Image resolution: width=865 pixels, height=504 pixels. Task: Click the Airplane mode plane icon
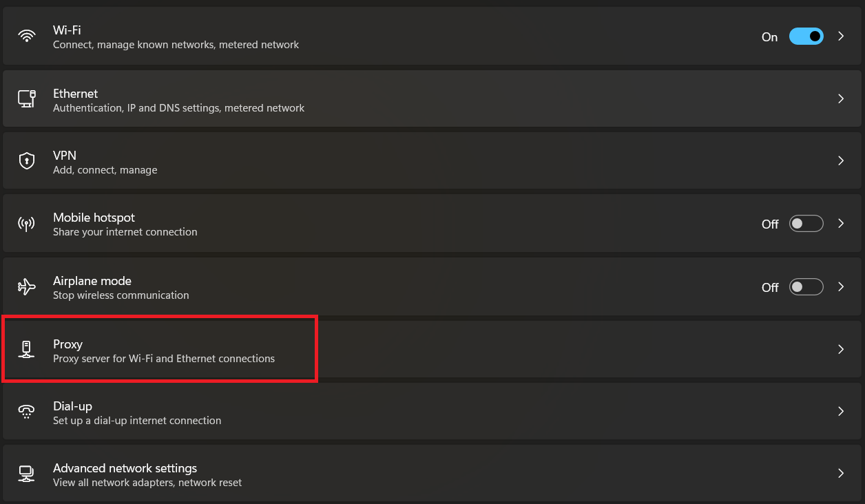click(x=27, y=287)
